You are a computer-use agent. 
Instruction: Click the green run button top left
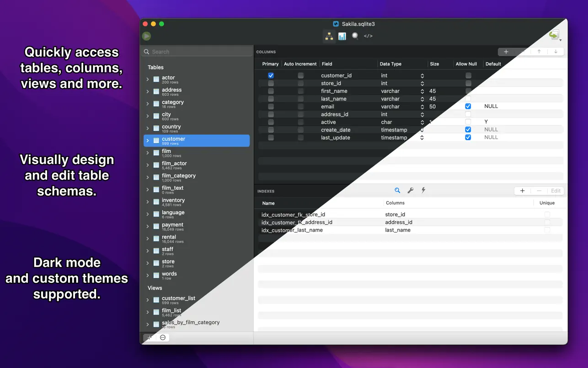[x=146, y=36]
